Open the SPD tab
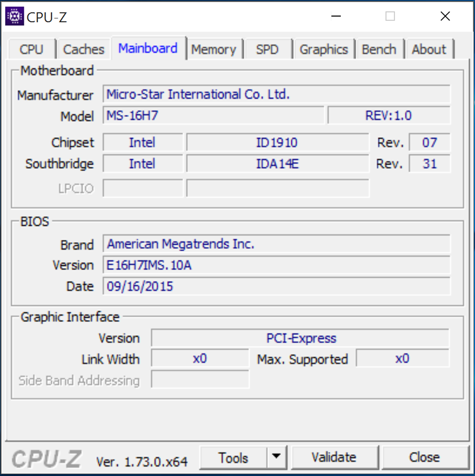Screen dimensions: 475x476 267,49
